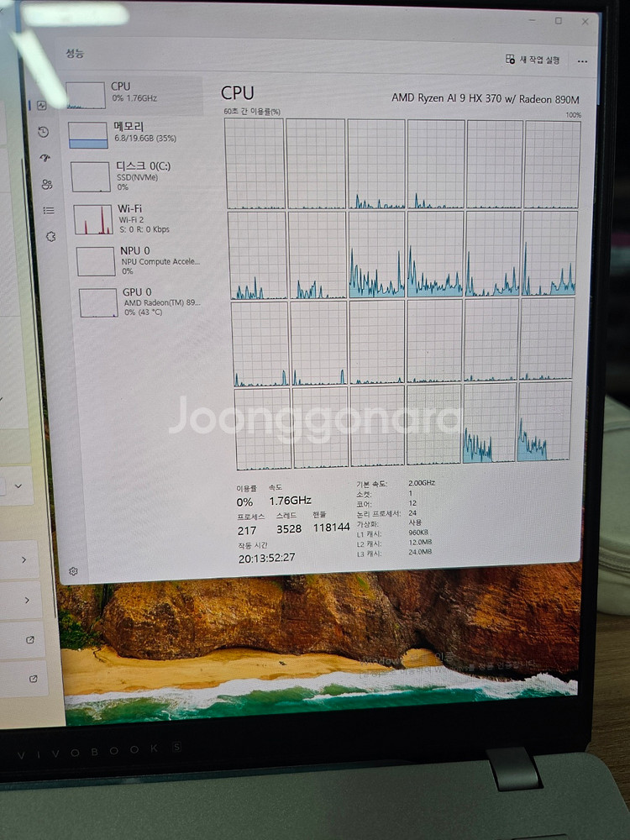This screenshot has width=630, height=840.
Task: Open the Startup apps gauge icon
Action: click(45, 158)
